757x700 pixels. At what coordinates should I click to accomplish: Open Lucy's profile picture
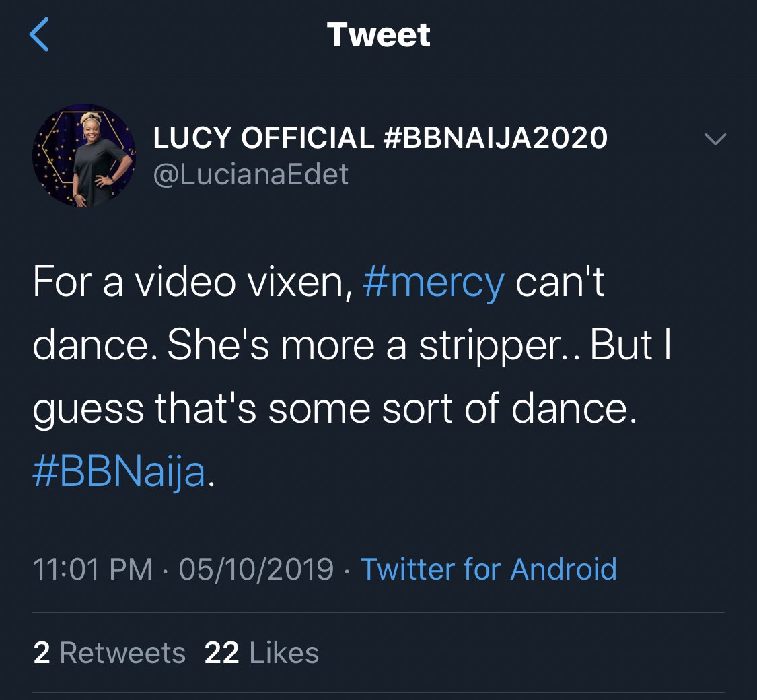tap(85, 155)
